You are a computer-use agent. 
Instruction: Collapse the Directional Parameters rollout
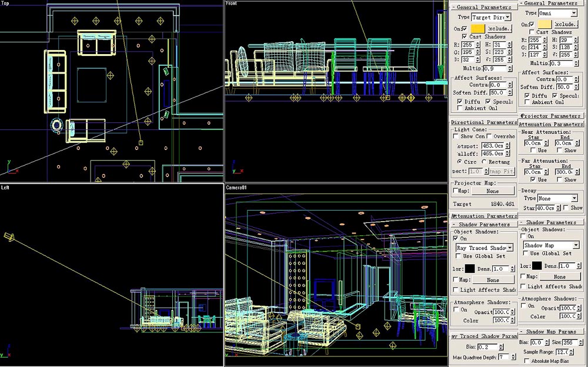coord(484,122)
